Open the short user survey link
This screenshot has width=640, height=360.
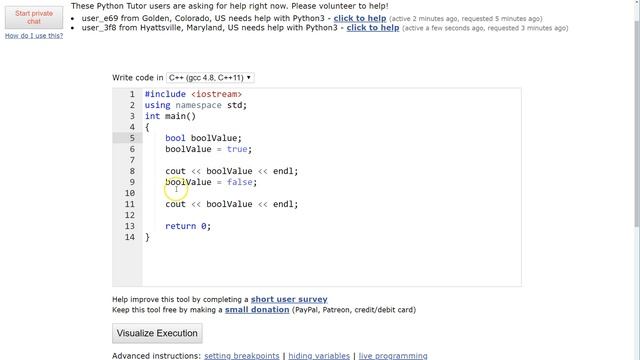pyautogui.click(x=289, y=299)
